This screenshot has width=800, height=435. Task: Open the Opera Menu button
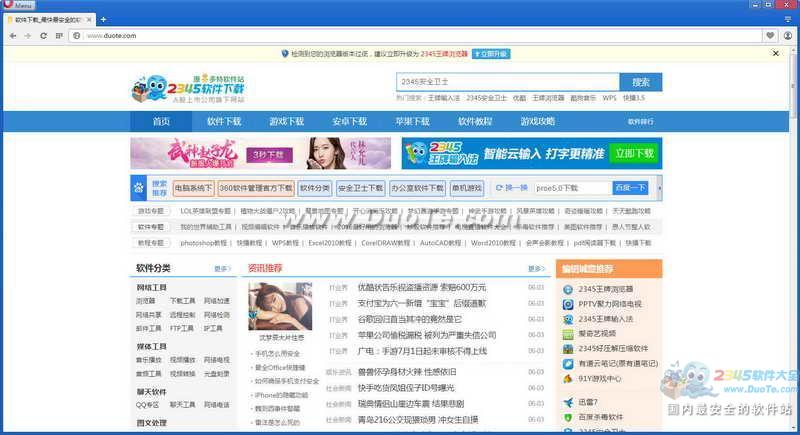18,5
